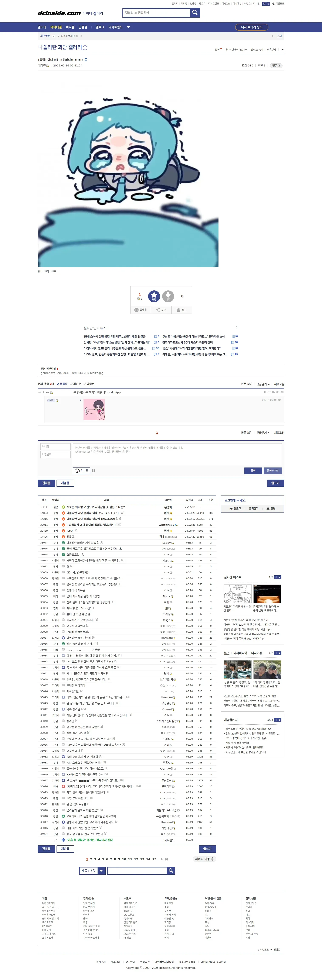Click next arrow in 뉴스 panel
This screenshot has width=322, height=980.
[280, 653]
